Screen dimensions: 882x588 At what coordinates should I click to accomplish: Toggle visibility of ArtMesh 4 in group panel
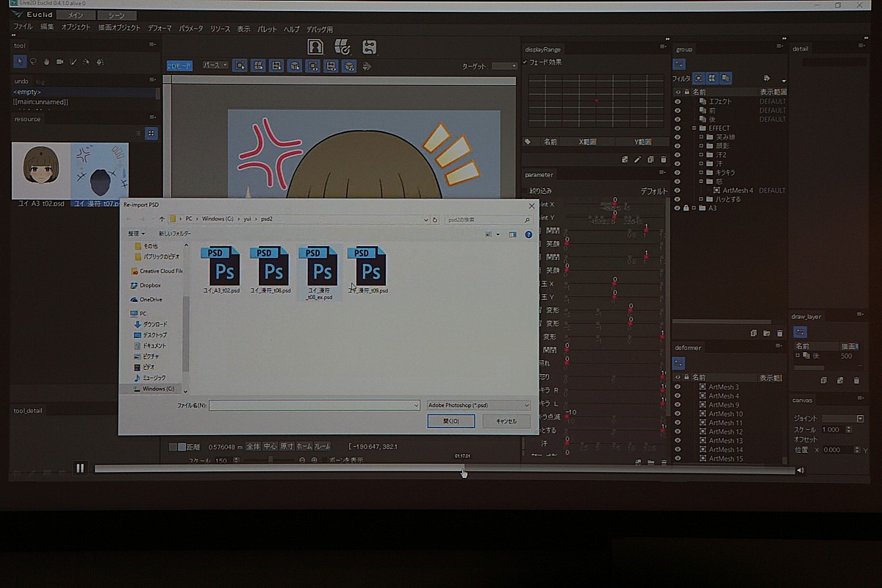pos(677,190)
